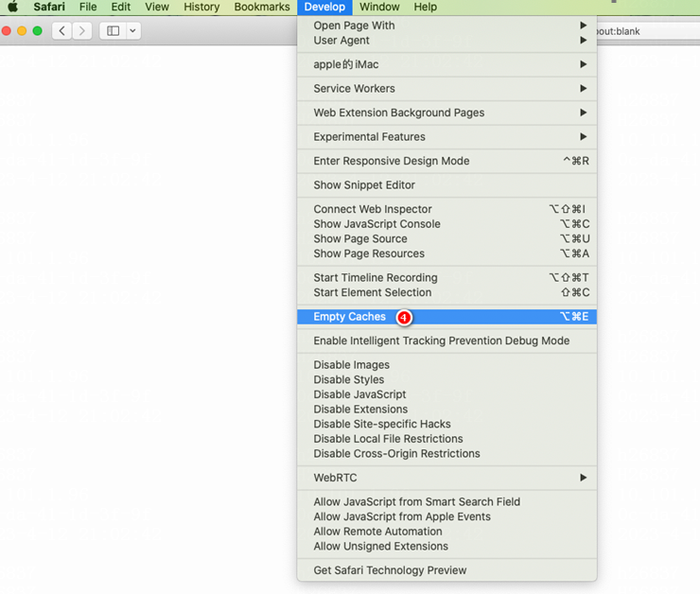Expand the Service Workers submenu
This screenshot has width=700, height=594.
point(446,88)
